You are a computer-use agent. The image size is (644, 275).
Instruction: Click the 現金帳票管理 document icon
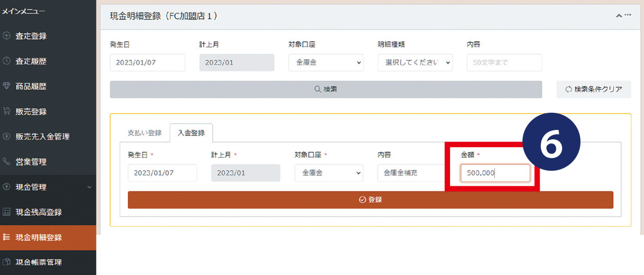[x=6, y=262]
